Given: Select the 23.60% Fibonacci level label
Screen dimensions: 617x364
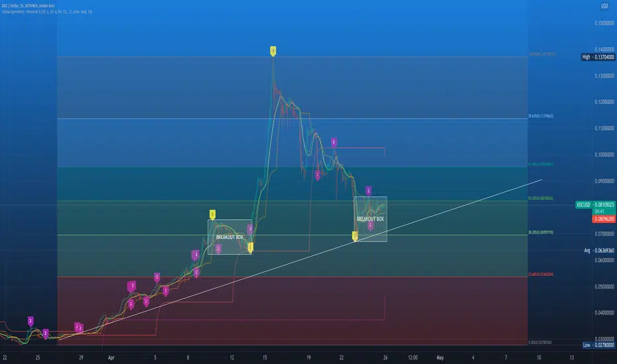Looking at the screenshot, I should coord(541,274).
